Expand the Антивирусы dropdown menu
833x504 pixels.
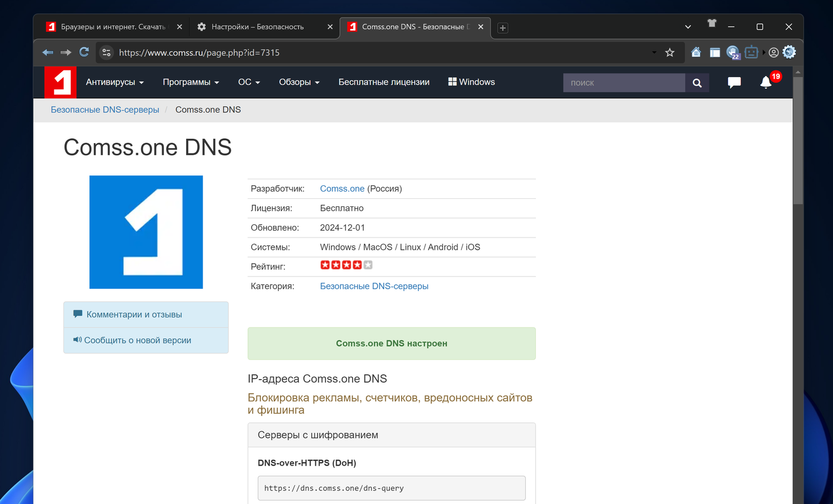tap(115, 82)
